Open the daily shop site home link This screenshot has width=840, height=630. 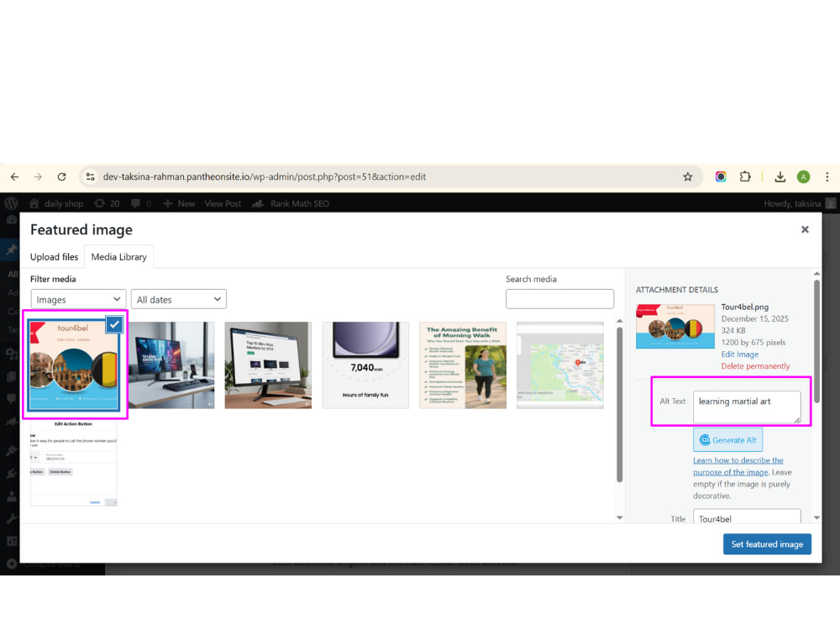pos(56,203)
